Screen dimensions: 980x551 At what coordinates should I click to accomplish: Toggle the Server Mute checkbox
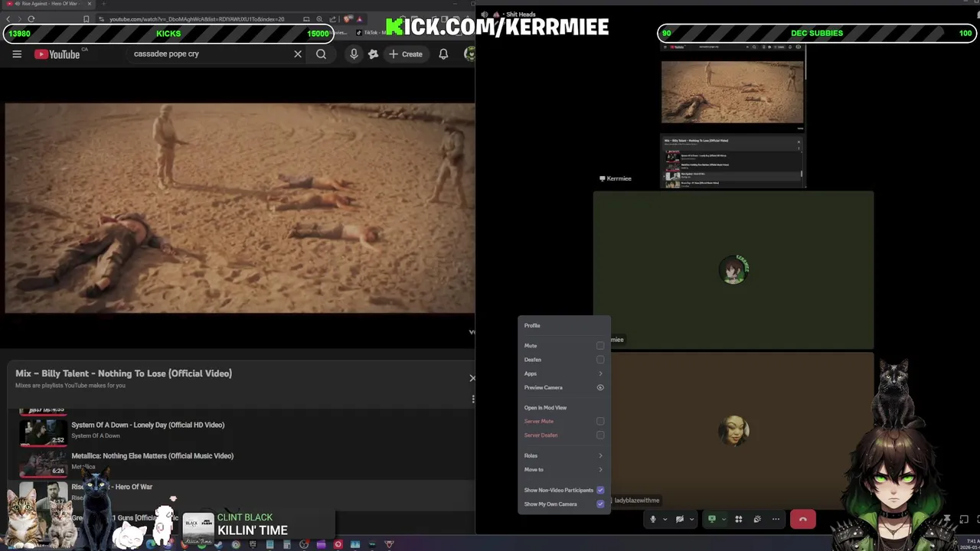[600, 421]
